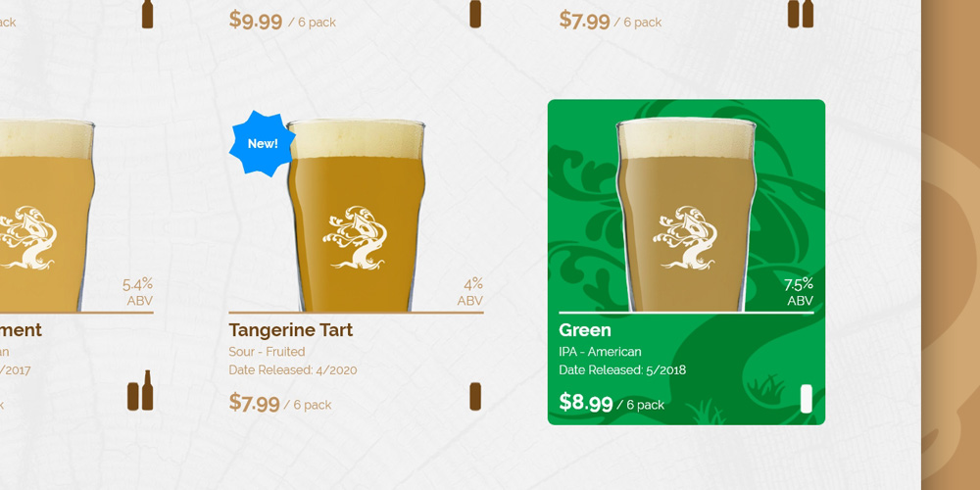Select the $9.99 / 6 pack price
Image resolution: width=980 pixels, height=490 pixels.
coord(282,21)
